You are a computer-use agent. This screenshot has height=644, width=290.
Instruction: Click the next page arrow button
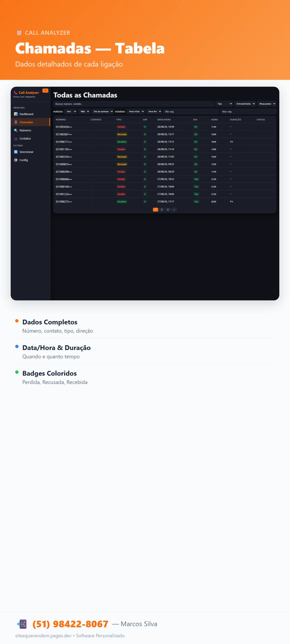pyautogui.click(x=174, y=210)
